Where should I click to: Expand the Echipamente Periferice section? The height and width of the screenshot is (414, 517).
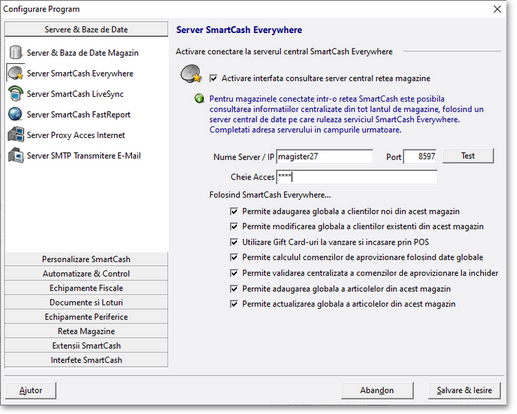(x=86, y=317)
